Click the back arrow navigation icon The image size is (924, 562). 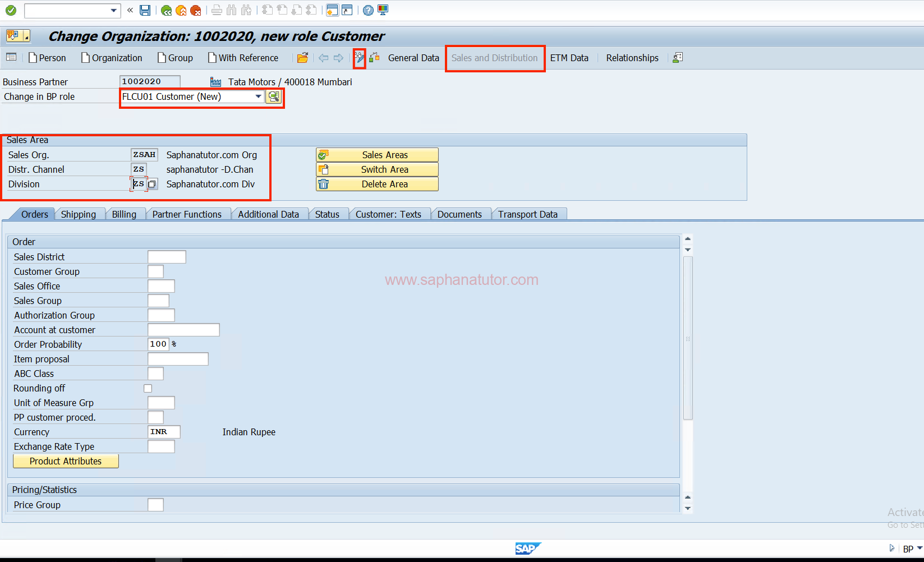323,58
